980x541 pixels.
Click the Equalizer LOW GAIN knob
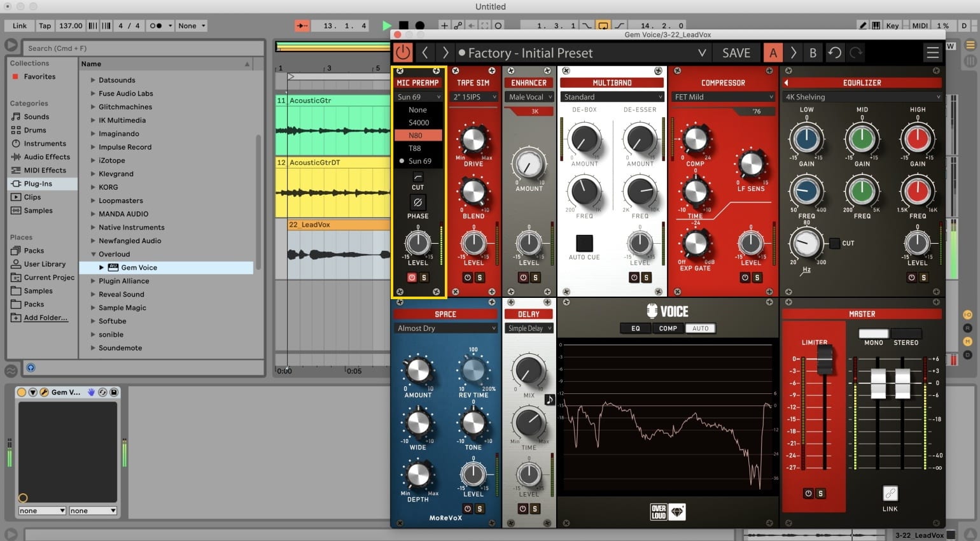806,139
